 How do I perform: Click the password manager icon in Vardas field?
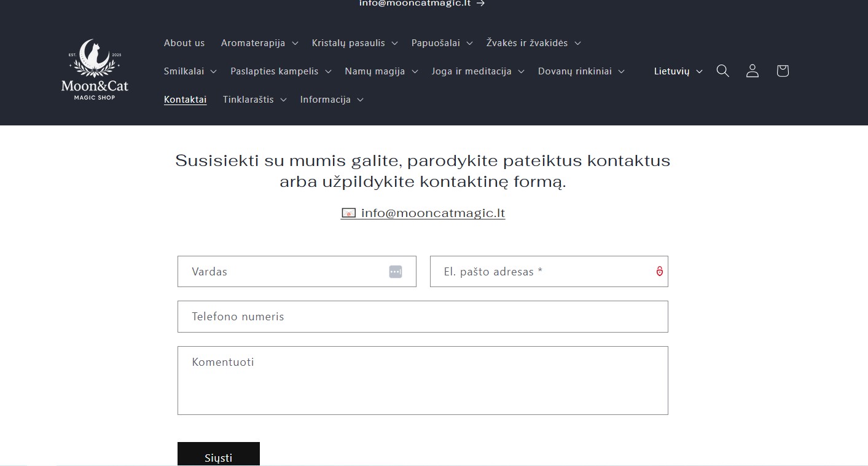[396, 272]
